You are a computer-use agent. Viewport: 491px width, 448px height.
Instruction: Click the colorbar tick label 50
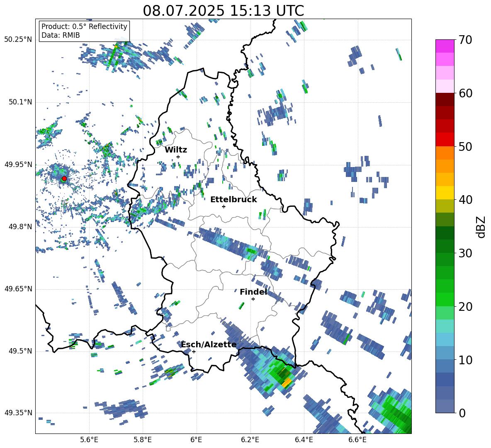466,146
